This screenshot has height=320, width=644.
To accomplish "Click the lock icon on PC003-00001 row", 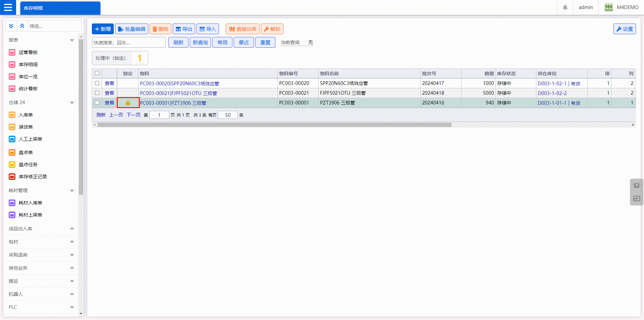I will pos(128,103).
